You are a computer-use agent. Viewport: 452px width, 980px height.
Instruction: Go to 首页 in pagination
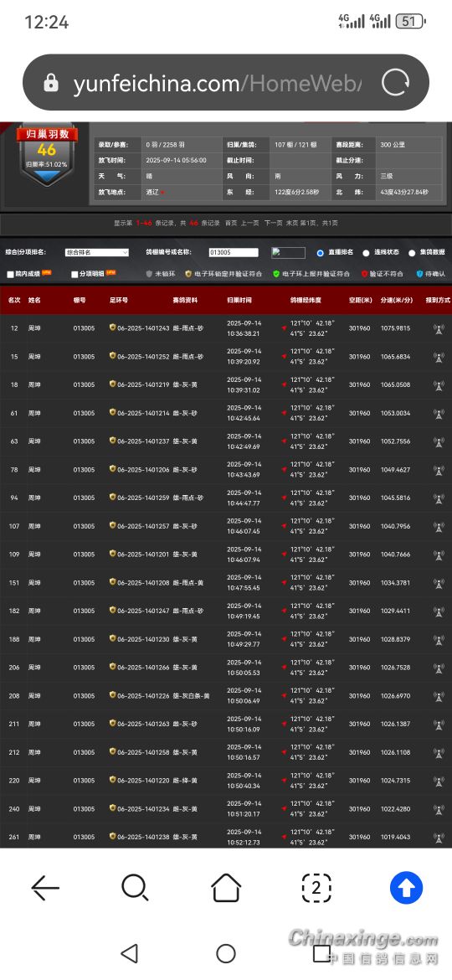pos(231,223)
